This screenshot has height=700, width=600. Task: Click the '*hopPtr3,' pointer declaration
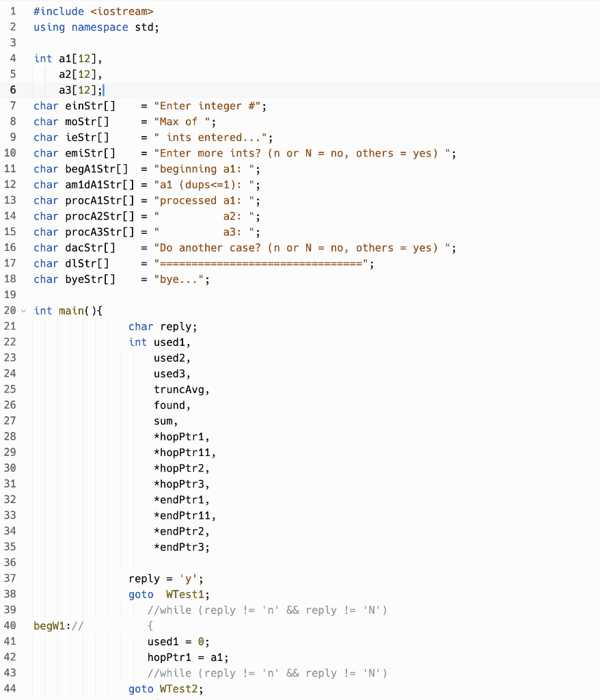pyautogui.click(x=181, y=484)
